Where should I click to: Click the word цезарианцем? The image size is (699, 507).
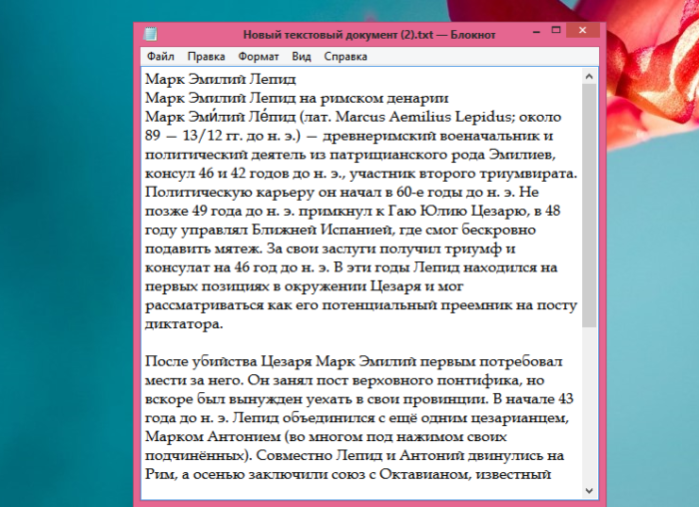pos(520,418)
